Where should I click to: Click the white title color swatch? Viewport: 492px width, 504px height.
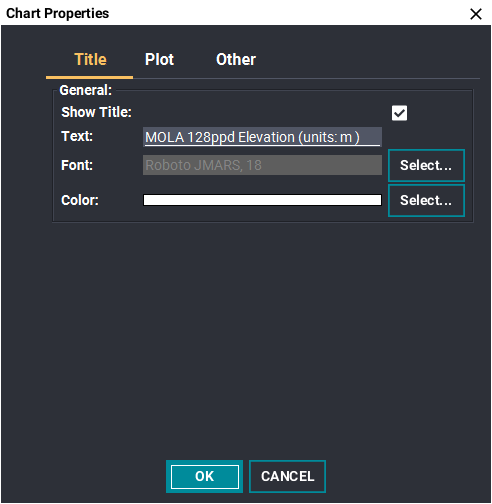coord(262,200)
